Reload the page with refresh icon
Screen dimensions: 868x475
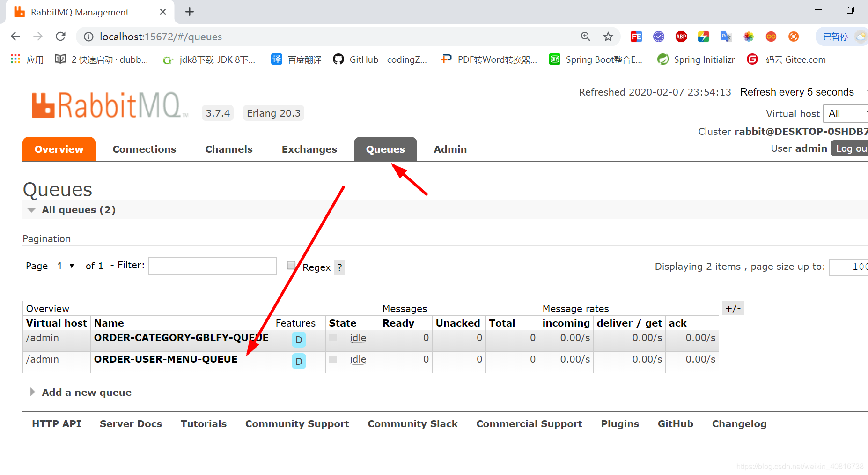tap(60, 37)
